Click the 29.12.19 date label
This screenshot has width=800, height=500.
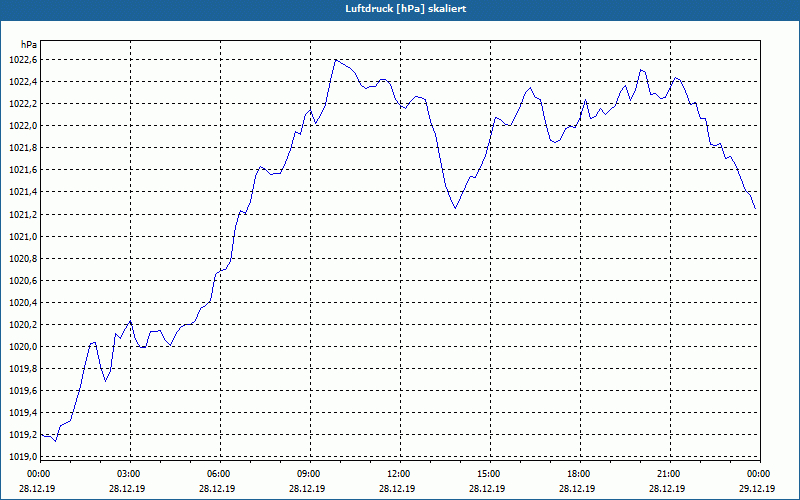tap(757, 489)
